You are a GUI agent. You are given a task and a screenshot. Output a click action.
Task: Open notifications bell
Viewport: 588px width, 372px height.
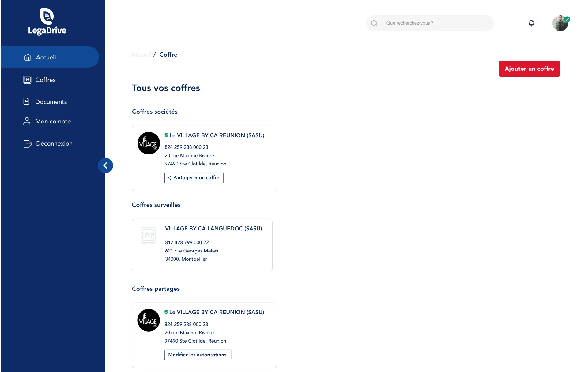click(x=531, y=23)
